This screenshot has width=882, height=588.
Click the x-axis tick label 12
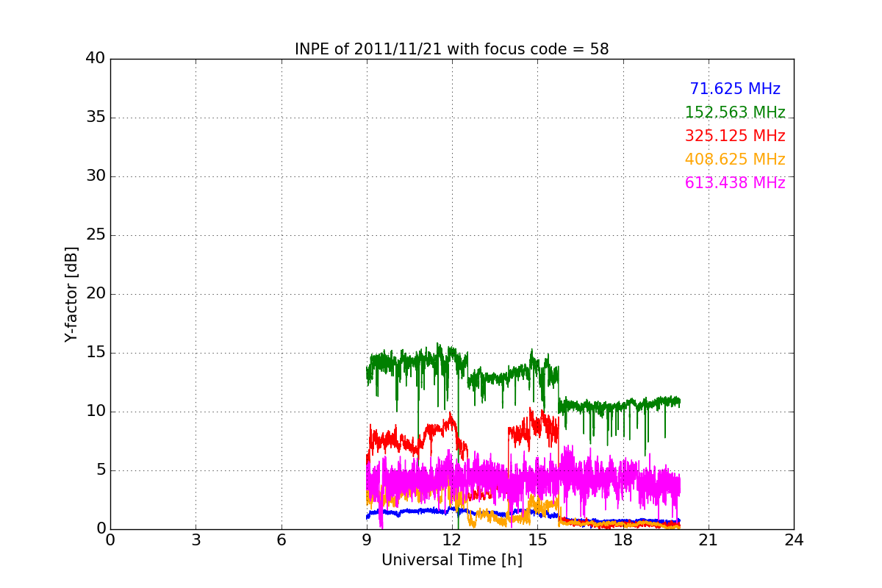click(452, 540)
